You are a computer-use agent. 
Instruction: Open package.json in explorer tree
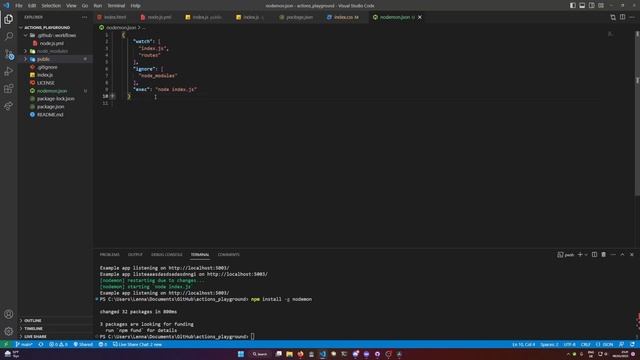coord(55,107)
